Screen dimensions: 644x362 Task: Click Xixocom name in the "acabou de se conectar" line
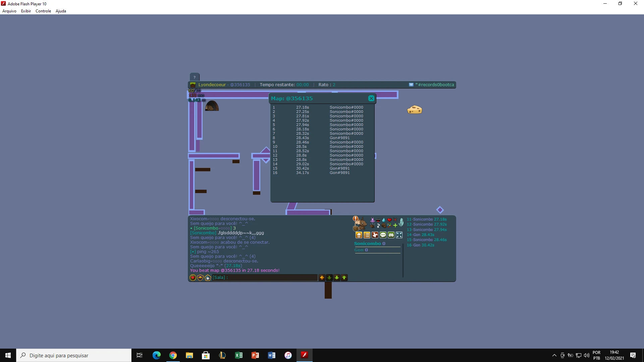[x=199, y=242]
